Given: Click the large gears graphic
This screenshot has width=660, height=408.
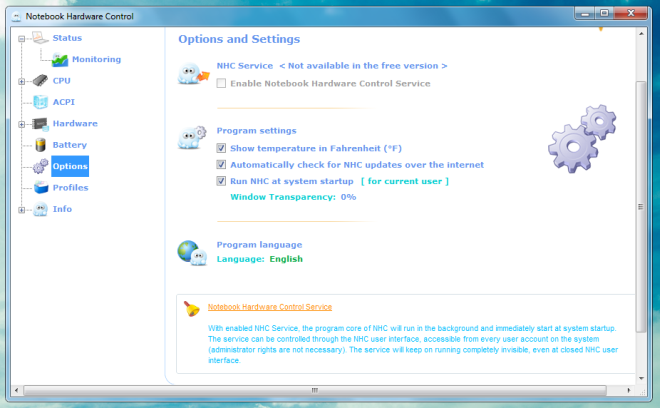Looking at the screenshot, I should (582, 139).
